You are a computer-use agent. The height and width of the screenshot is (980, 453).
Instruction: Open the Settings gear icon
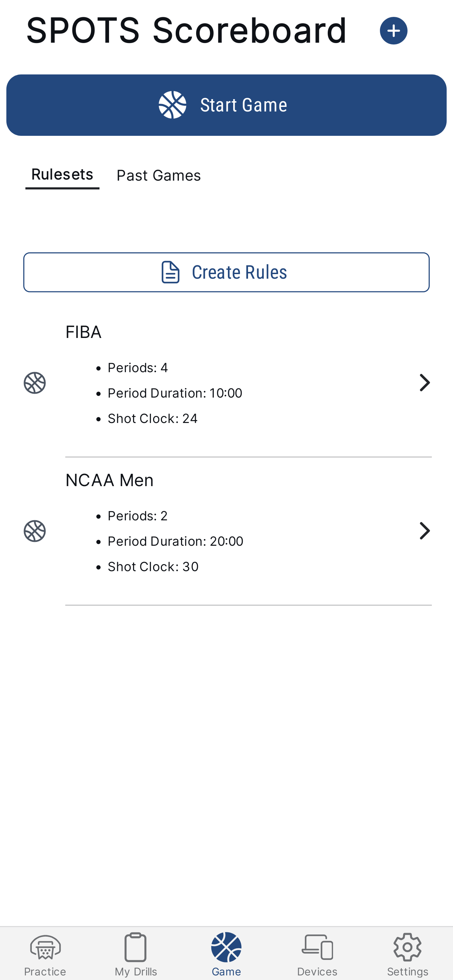pyautogui.click(x=407, y=947)
